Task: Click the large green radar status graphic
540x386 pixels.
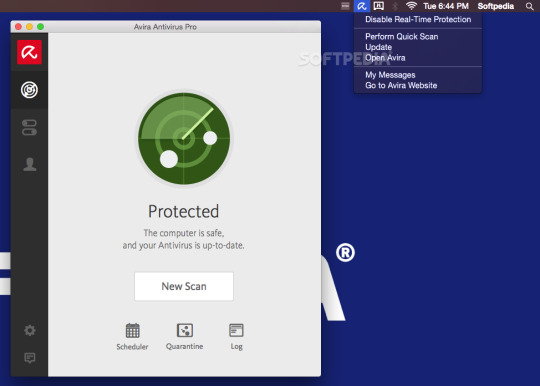Action: pos(184,138)
